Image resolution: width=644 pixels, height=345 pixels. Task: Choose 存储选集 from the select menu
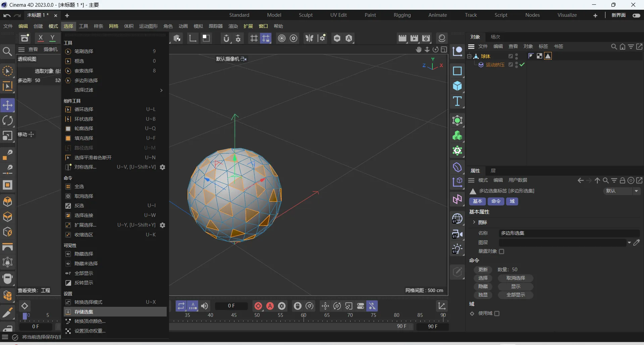(84, 312)
